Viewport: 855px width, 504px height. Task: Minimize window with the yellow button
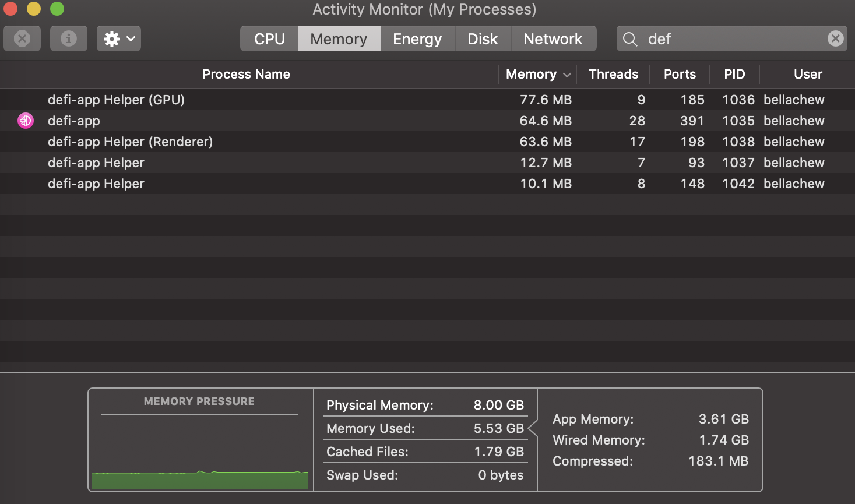[34, 9]
